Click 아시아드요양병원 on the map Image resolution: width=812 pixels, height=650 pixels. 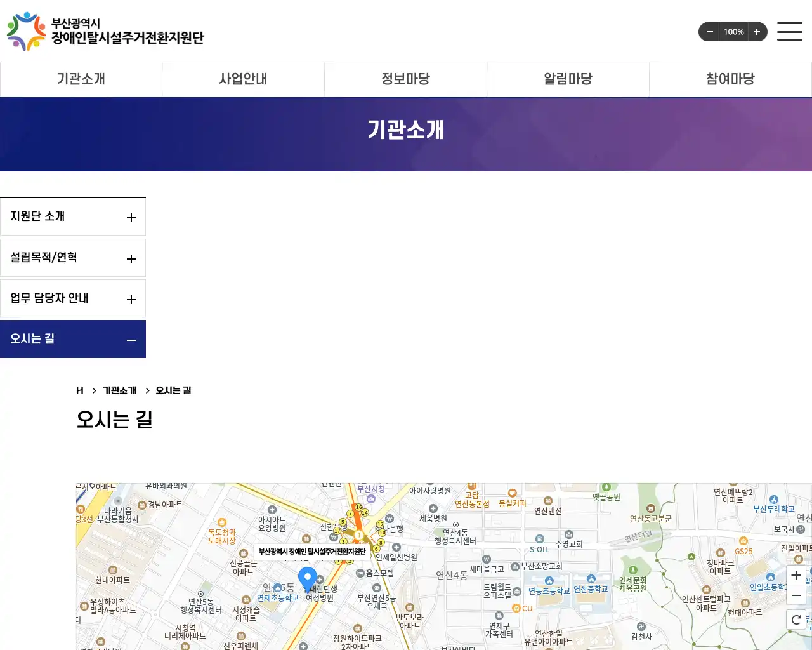click(272, 524)
